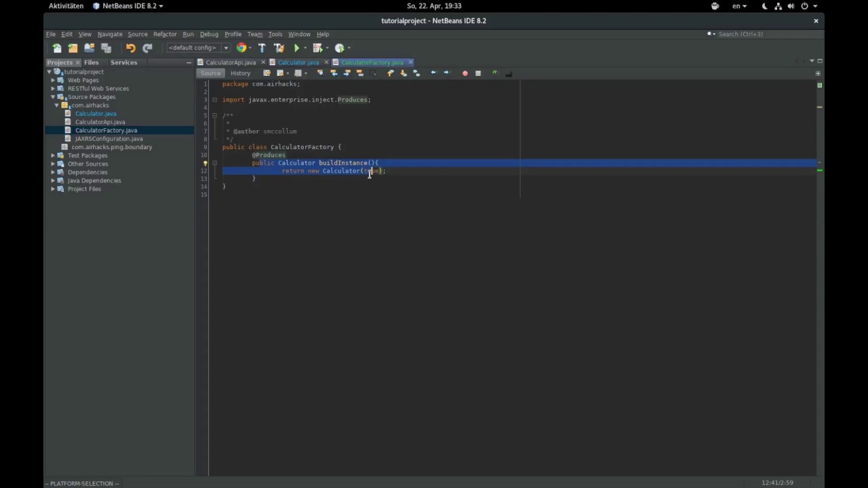868x488 pixels.
Task: Click the New Project toolbar icon
Action: [73, 48]
